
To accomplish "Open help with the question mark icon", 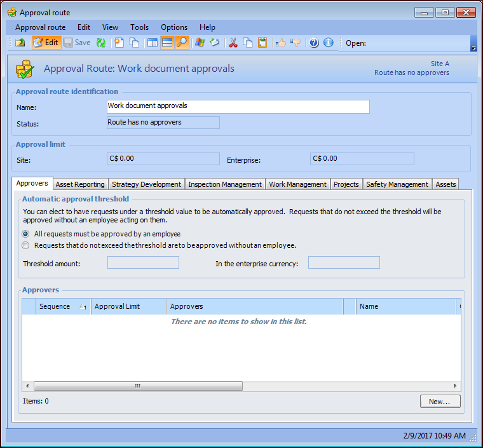I will coord(314,43).
